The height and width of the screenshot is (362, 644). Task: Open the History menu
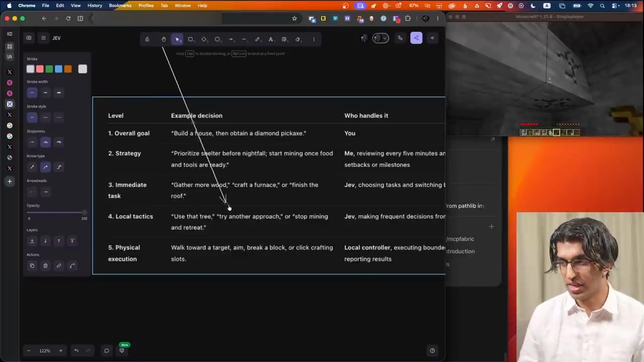coord(95,6)
